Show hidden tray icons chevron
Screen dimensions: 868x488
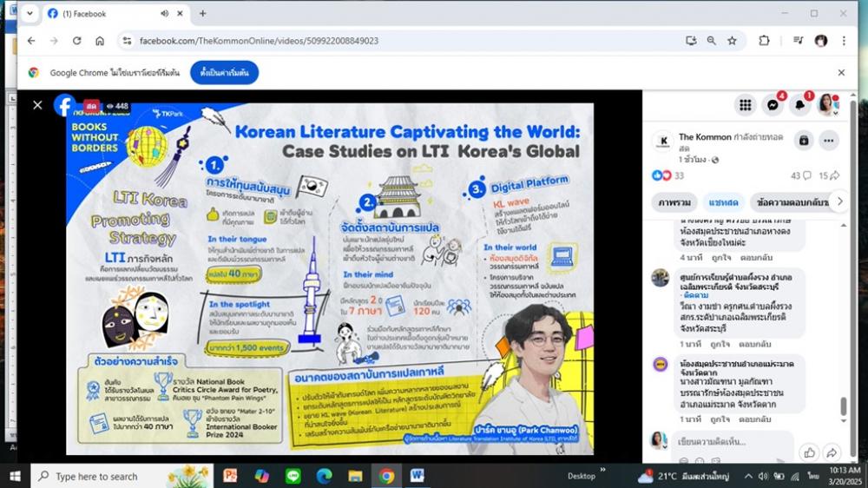coord(748,476)
